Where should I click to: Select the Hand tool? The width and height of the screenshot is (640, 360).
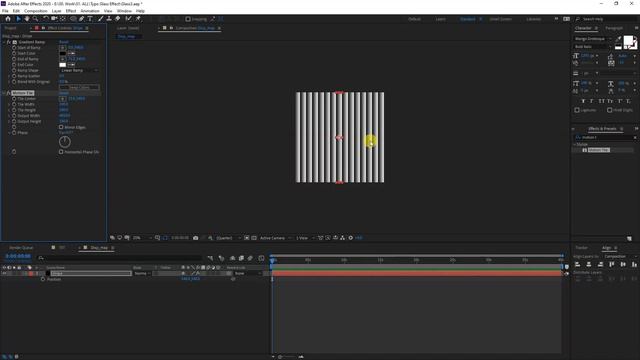(27, 19)
